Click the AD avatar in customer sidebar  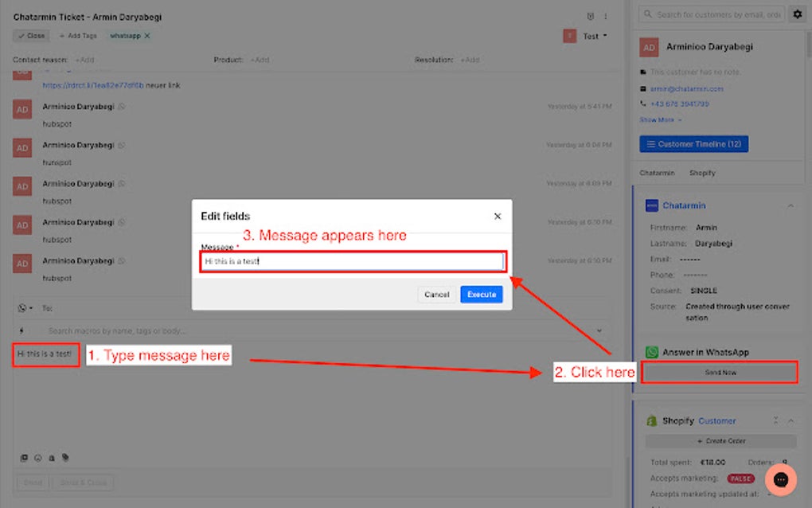point(649,47)
